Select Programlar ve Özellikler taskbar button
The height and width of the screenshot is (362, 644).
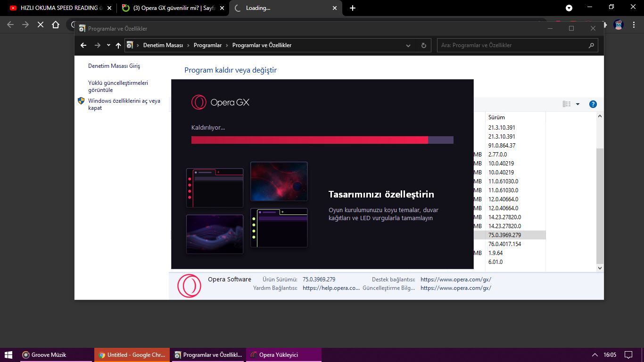pyautogui.click(x=208, y=355)
